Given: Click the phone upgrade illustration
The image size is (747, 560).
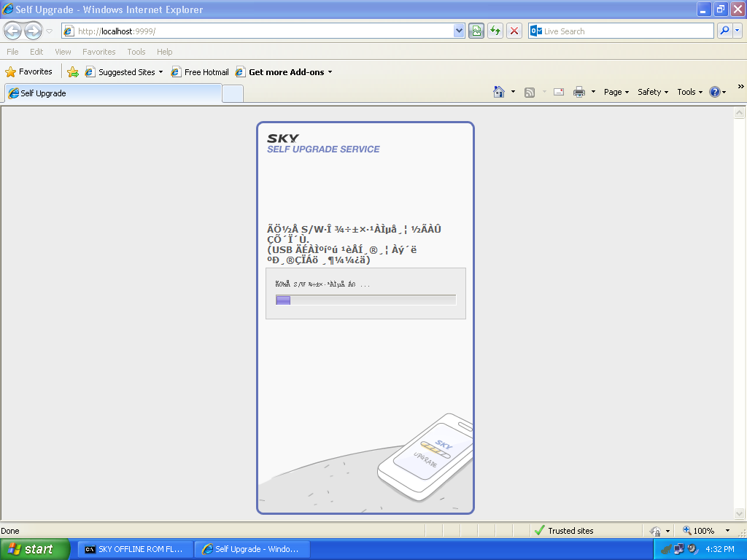Looking at the screenshot, I should click(425, 457).
